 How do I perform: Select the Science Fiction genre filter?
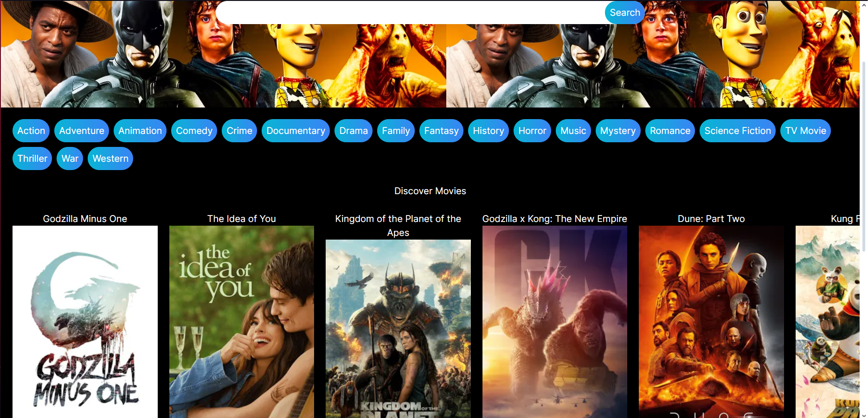(x=737, y=131)
